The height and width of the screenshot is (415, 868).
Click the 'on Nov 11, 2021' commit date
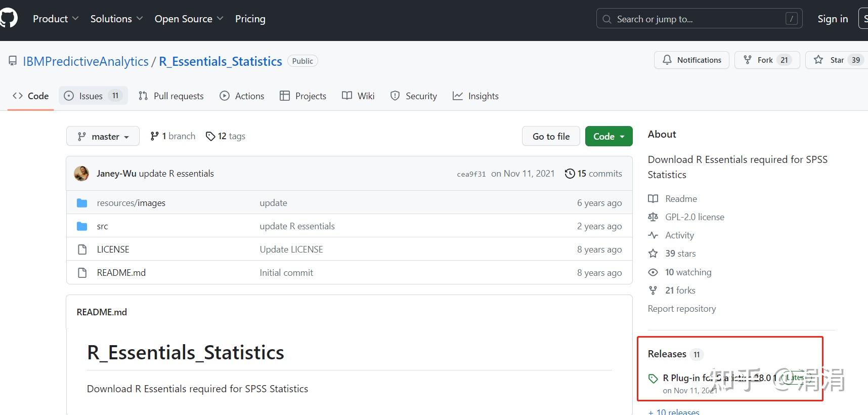523,174
